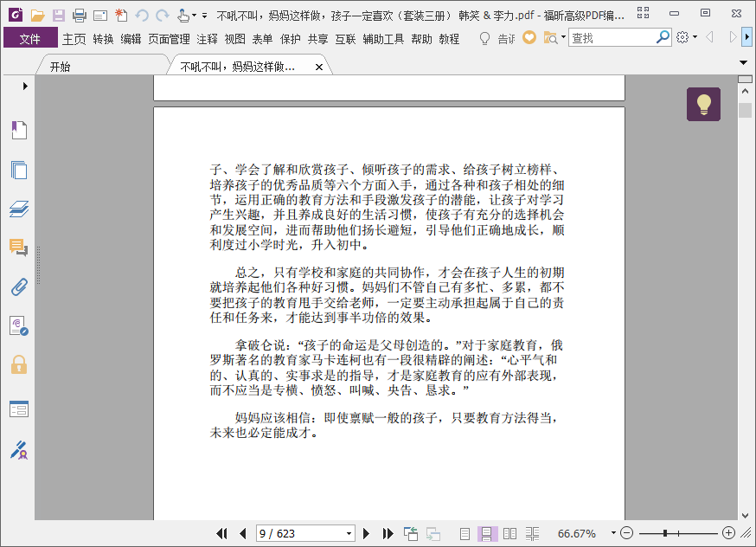Save the document with the floppy disk icon

pyautogui.click(x=58, y=16)
